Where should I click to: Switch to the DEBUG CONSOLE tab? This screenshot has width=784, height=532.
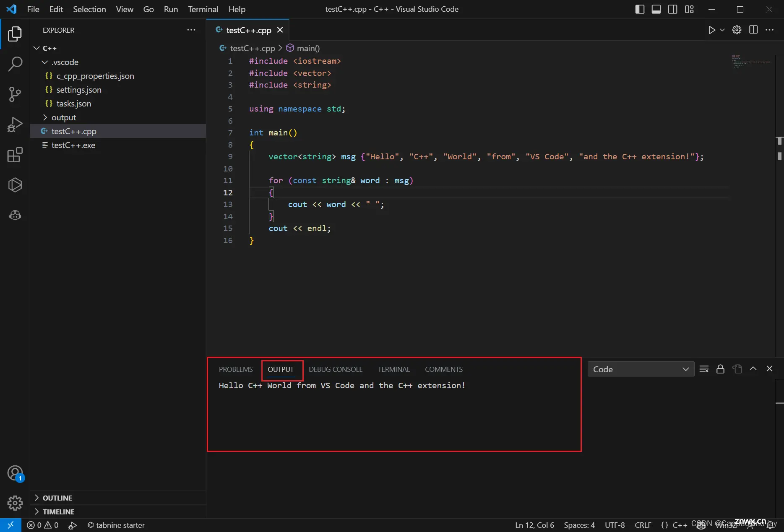click(336, 369)
